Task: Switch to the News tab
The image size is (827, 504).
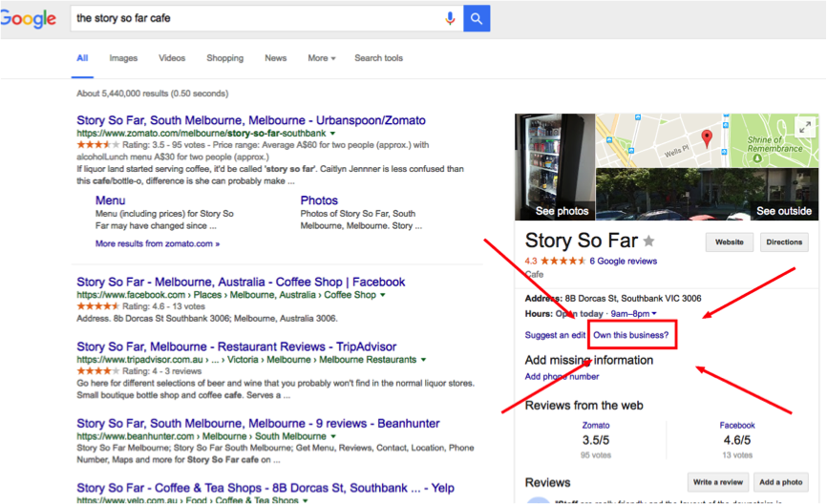Action: pos(276,58)
